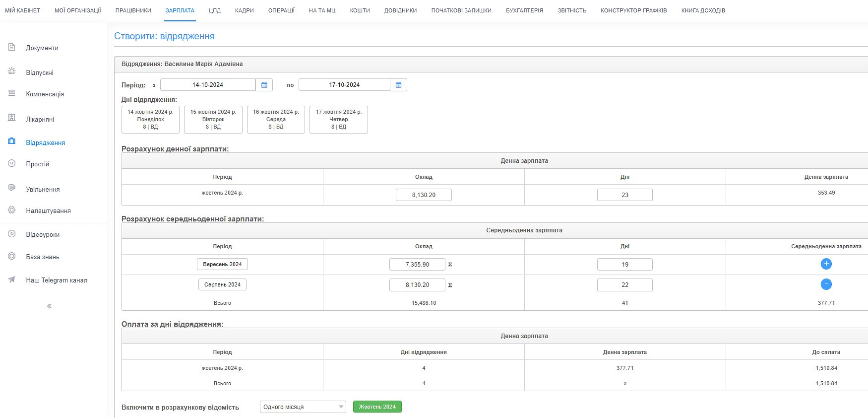Open Увільнення in the sidebar
868x418 pixels.
(43, 189)
